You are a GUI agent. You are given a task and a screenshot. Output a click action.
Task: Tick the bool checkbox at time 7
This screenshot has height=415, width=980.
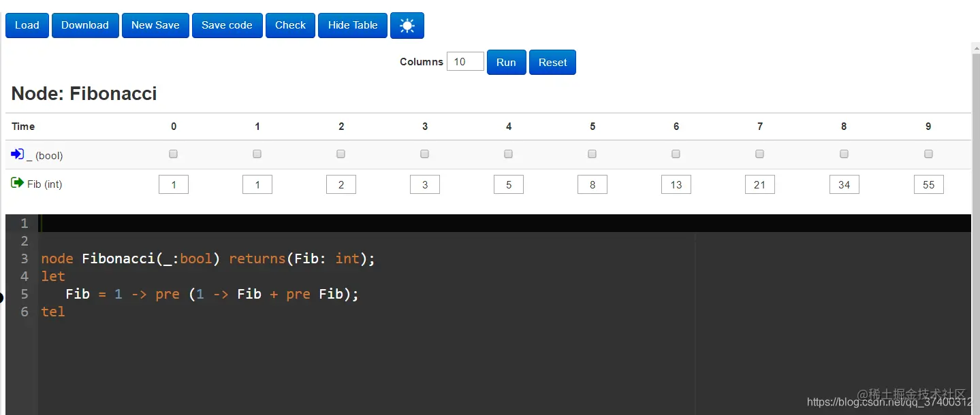pyautogui.click(x=760, y=154)
